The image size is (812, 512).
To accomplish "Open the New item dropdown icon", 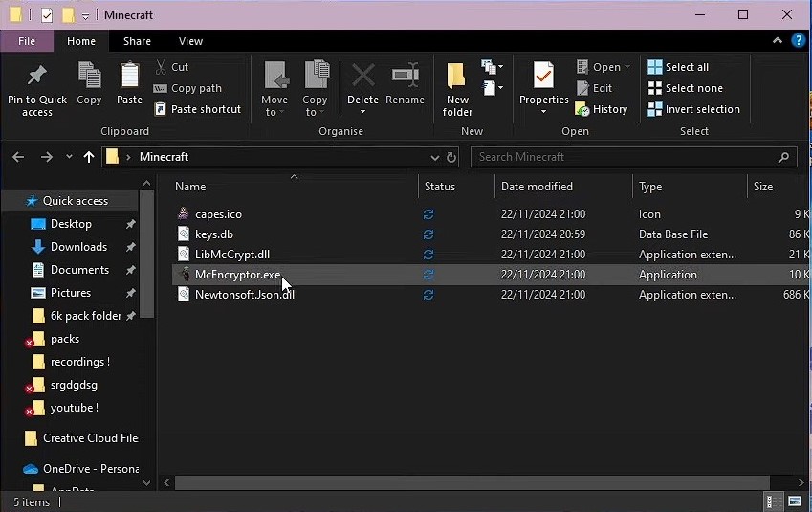I will [x=492, y=66].
